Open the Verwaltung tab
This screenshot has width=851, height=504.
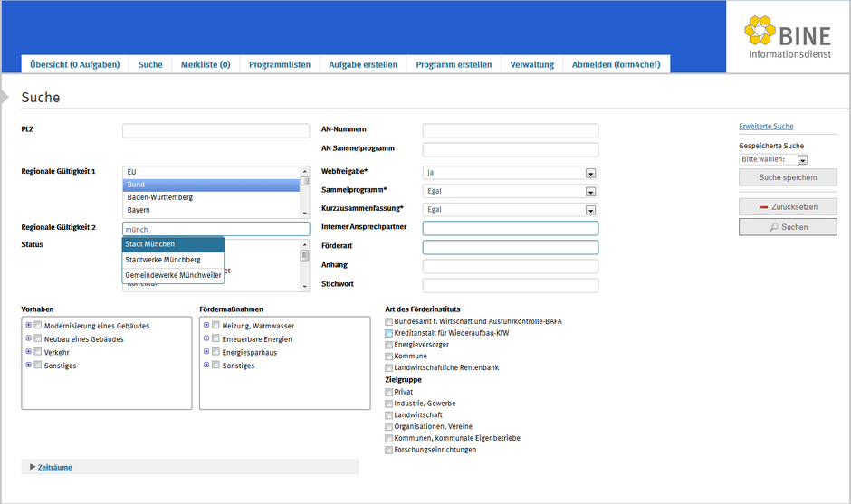[532, 64]
